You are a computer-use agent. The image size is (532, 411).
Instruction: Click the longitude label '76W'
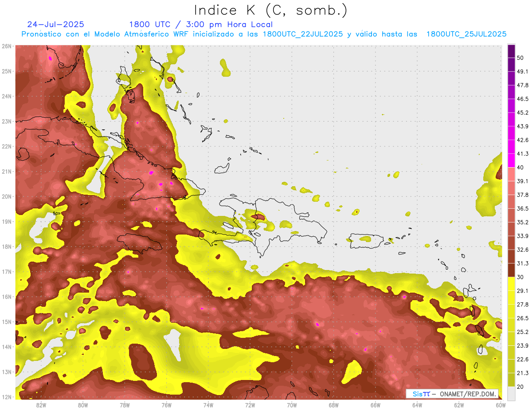tap(166, 405)
